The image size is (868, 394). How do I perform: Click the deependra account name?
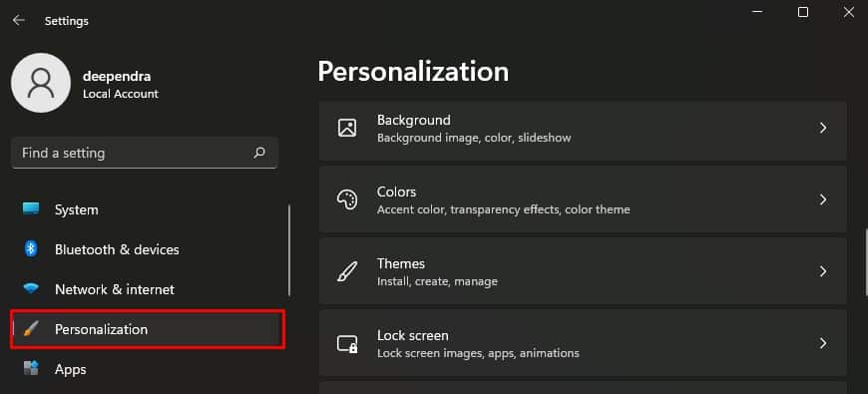[x=117, y=77]
